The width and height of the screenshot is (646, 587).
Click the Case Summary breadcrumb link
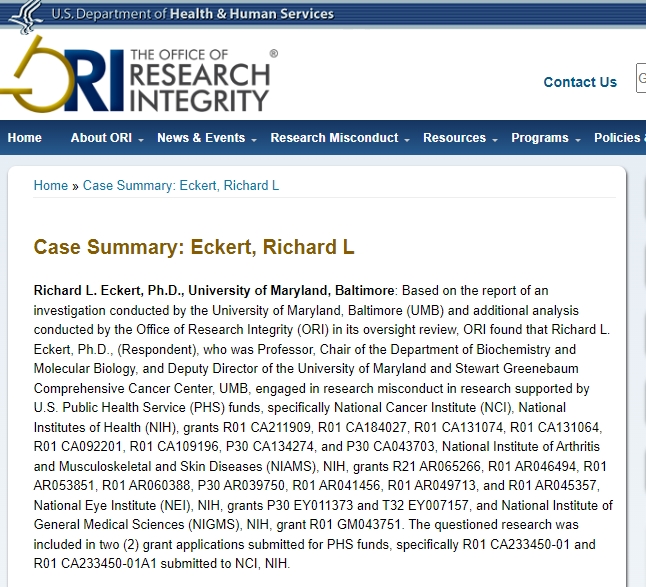pyautogui.click(x=181, y=186)
